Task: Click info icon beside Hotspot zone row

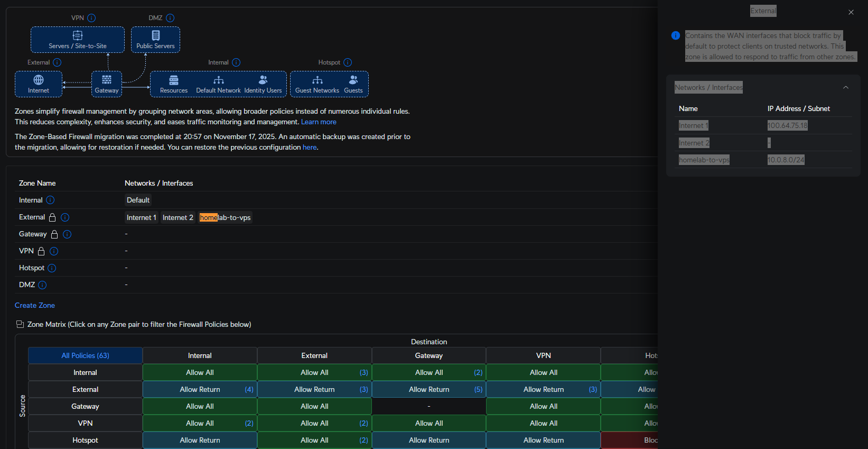Action: pos(52,268)
